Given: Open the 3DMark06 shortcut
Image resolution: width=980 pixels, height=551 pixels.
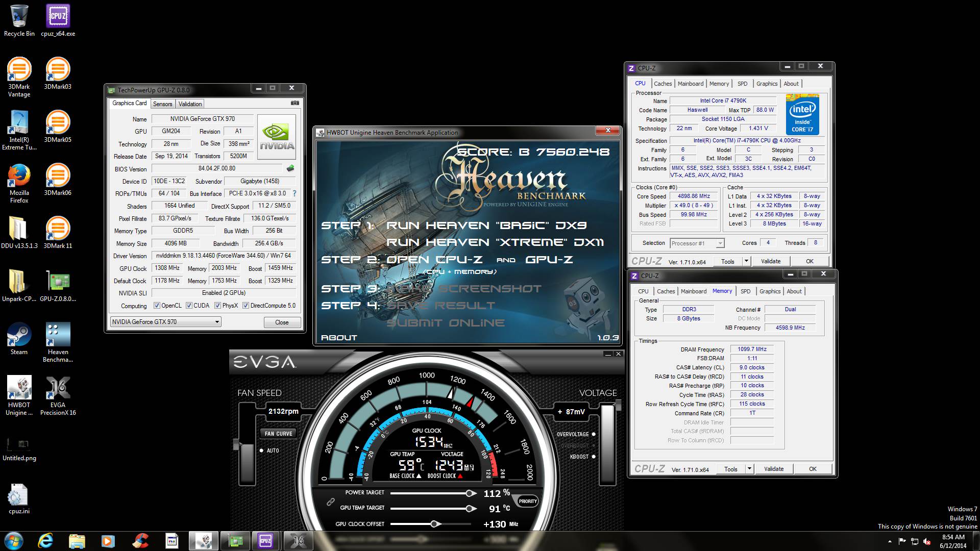Looking at the screenshot, I should coord(58,180).
